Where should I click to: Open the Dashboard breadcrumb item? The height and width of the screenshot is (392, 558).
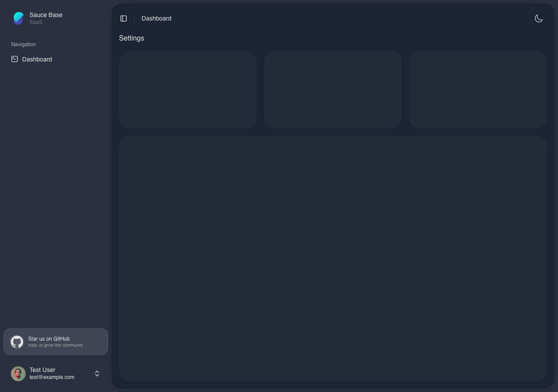(156, 18)
